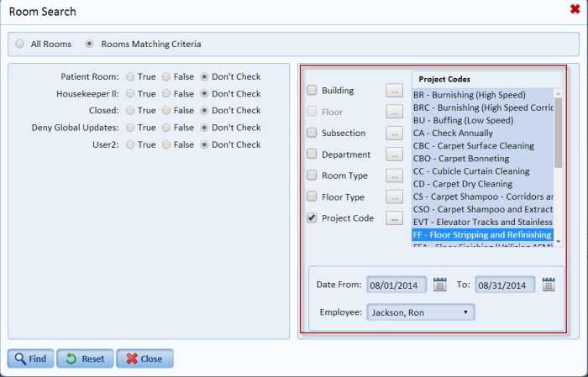Set Deny Global Updates to Don't Check
This screenshot has width=588, height=377.
click(x=204, y=128)
